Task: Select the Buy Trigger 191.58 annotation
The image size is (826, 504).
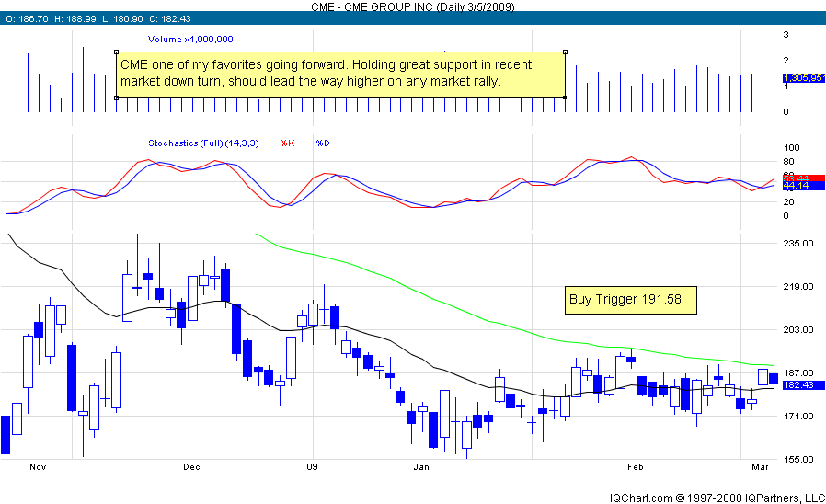Action: (x=631, y=300)
